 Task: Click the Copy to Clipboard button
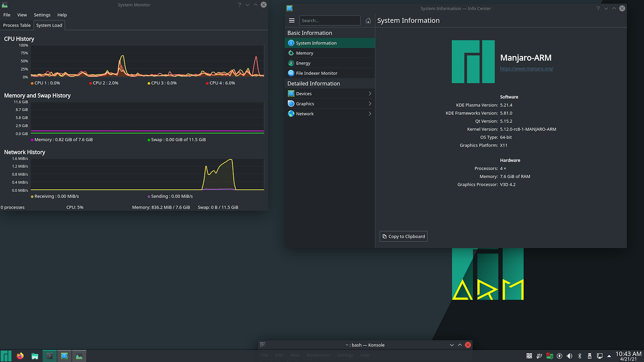pyautogui.click(x=403, y=236)
